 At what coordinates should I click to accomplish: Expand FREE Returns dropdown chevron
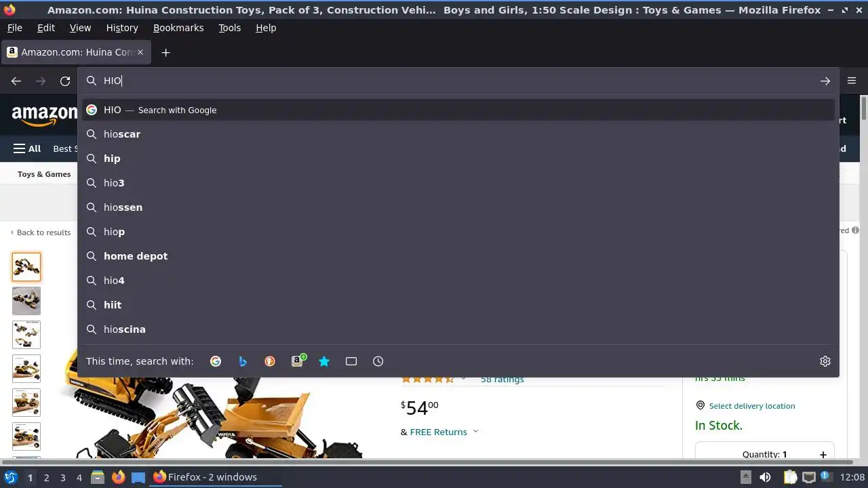click(475, 432)
